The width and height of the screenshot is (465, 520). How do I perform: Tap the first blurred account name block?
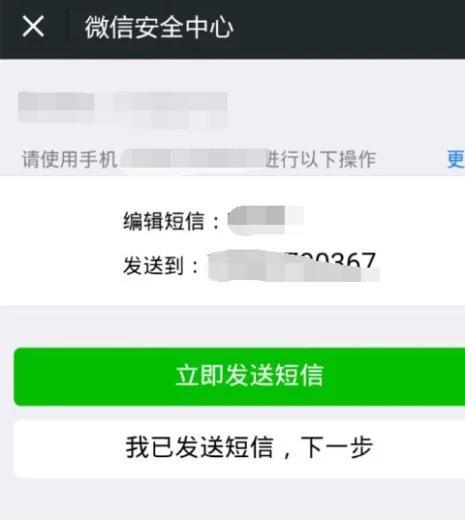(x=56, y=107)
